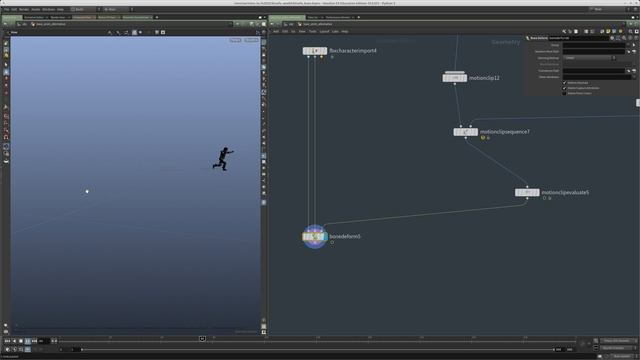Screen dimensions: 640x360
Task: Click the network editor find node icon
Action: [x=630, y=31]
